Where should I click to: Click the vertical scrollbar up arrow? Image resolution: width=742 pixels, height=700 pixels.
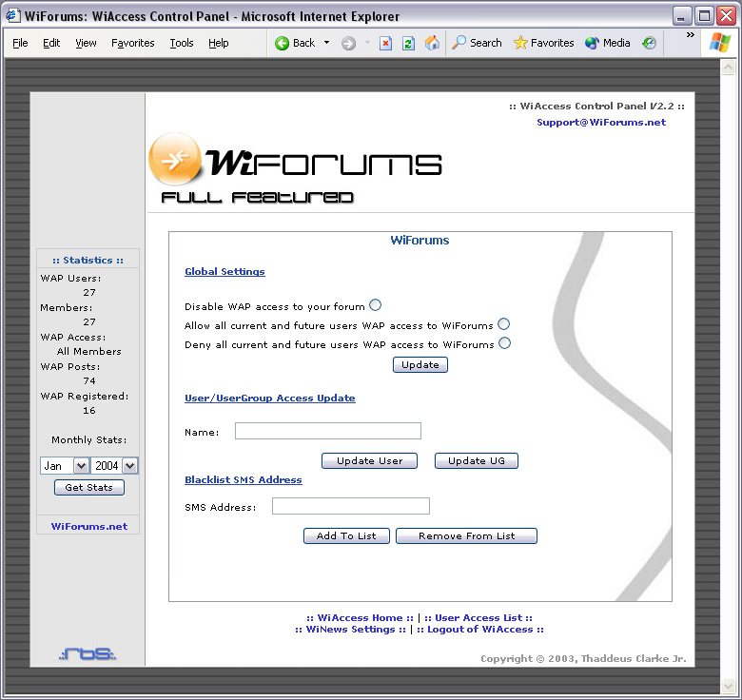[x=729, y=68]
